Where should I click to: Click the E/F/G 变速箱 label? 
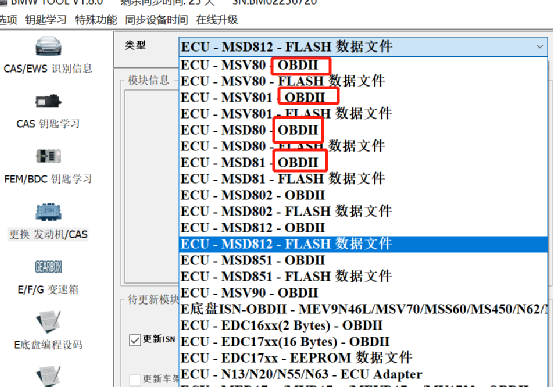coord(48,290)
